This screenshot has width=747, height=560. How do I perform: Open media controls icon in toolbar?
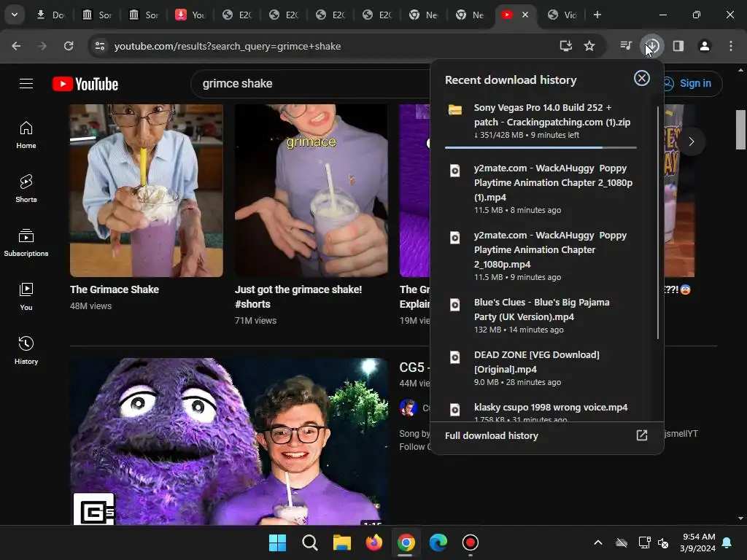tap(626, 46)
